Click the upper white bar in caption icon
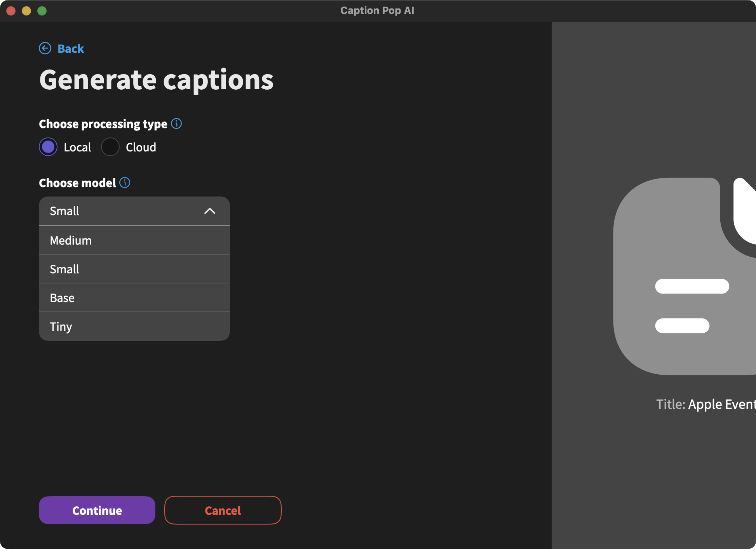756x549 pixels. tap(692, 286)
